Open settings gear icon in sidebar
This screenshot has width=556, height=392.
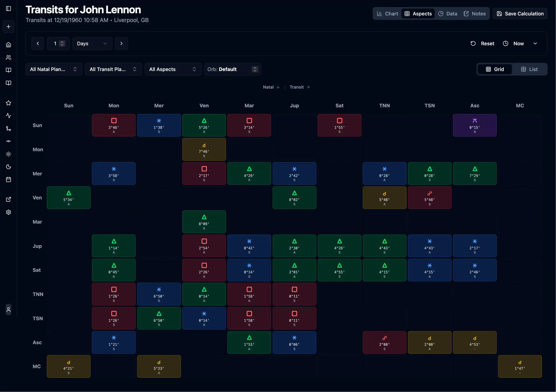pyautogui.click(x=8, y=212)
